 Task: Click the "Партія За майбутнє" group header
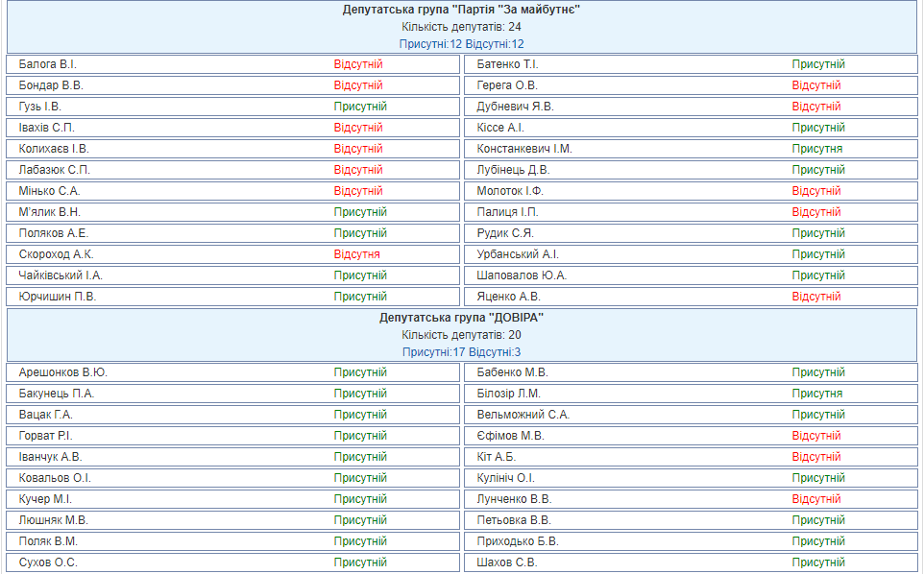pos(461,10)
